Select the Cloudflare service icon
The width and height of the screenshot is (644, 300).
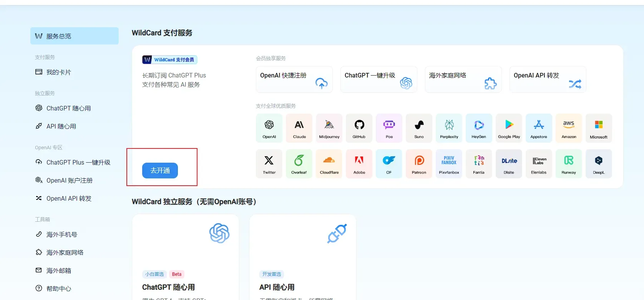(x=329, y=164)
